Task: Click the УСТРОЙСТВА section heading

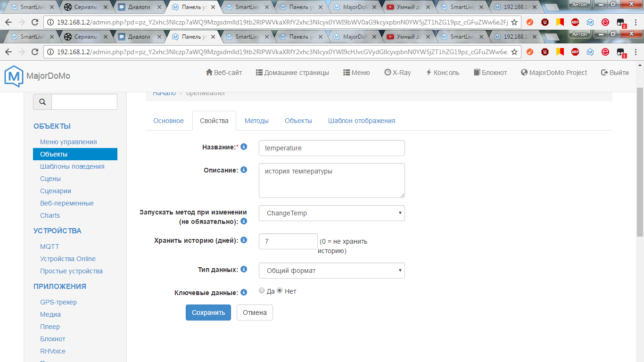Action: click(x=58, y=231)
